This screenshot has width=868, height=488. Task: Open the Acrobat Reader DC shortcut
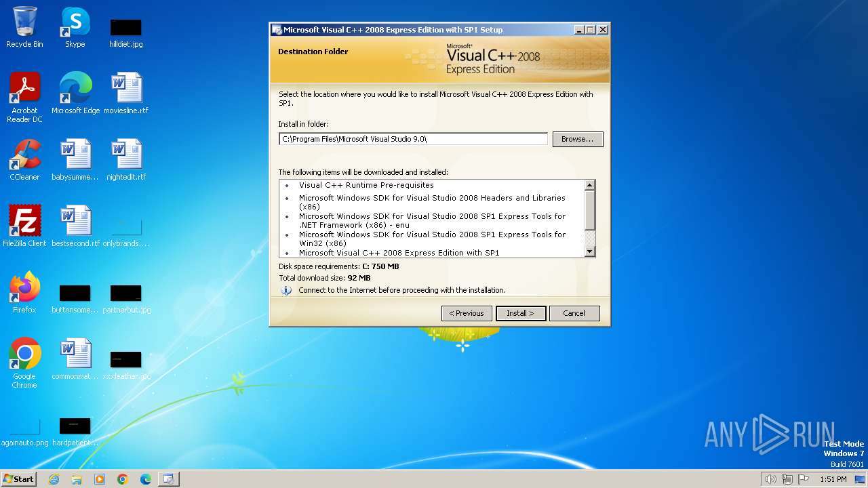coord(24,97)
